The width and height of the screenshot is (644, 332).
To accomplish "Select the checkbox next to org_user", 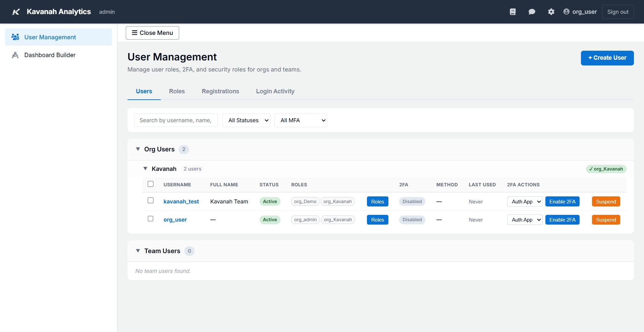I will coord(150,219).
